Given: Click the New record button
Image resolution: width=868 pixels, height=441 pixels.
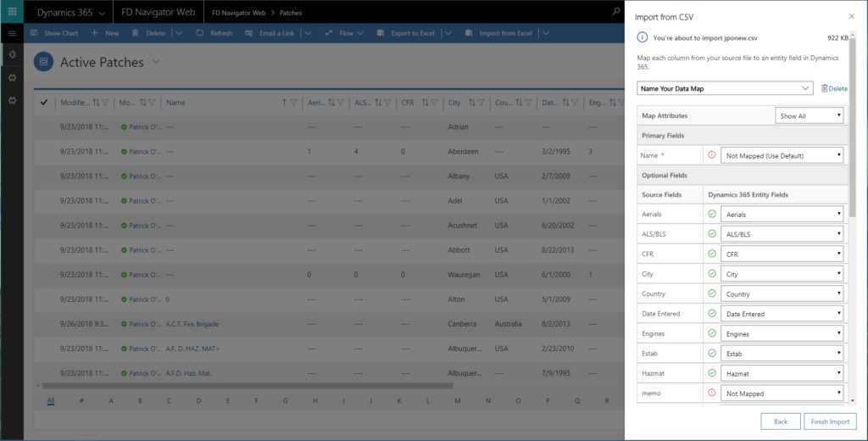Looking at the screenshot, I should pyautogui.click(x=105, y=33).
